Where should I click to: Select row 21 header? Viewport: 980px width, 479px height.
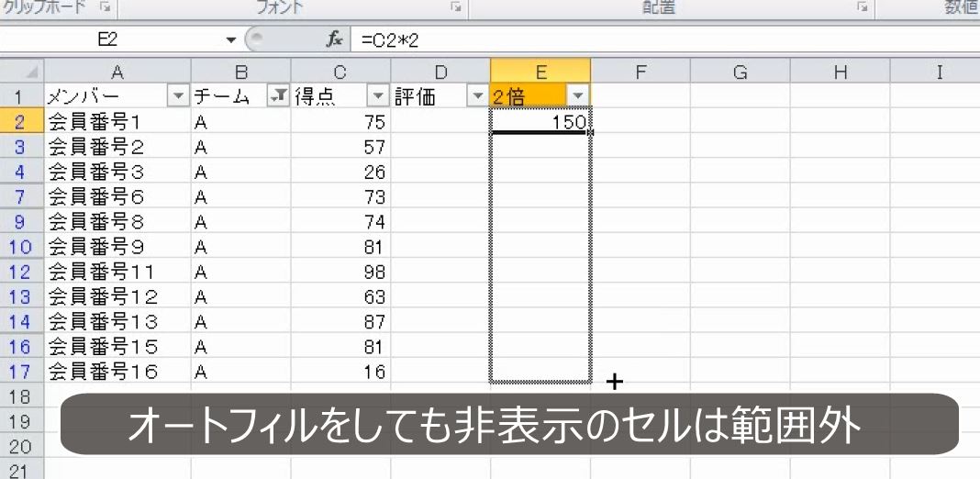click(x=22, y=471)
